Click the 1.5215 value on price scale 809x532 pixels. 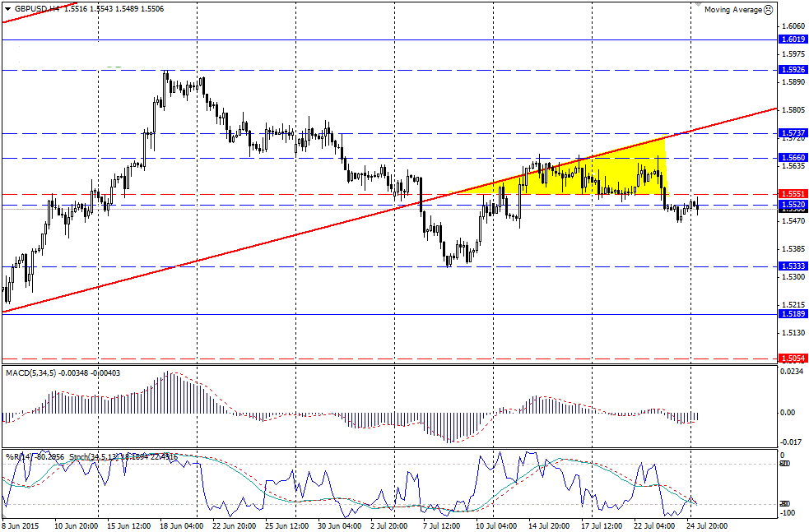coord(793,305)
